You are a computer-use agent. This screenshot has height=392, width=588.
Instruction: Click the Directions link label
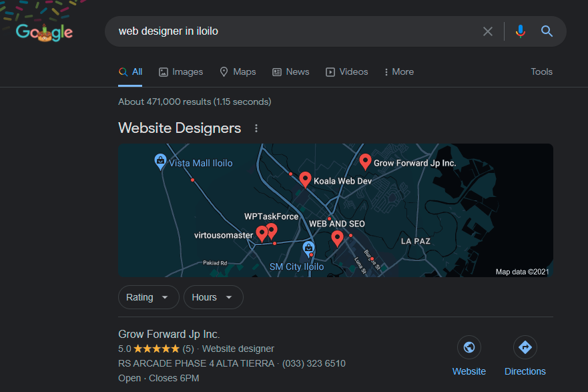pos(525,371)
